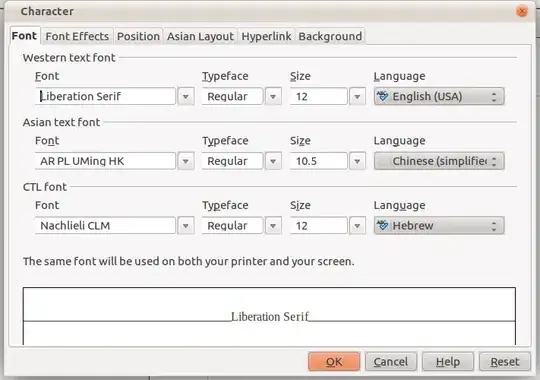540x380 pixels.
Task: Open the CTL font Size dropdown arrow
Action: (357, 226)
